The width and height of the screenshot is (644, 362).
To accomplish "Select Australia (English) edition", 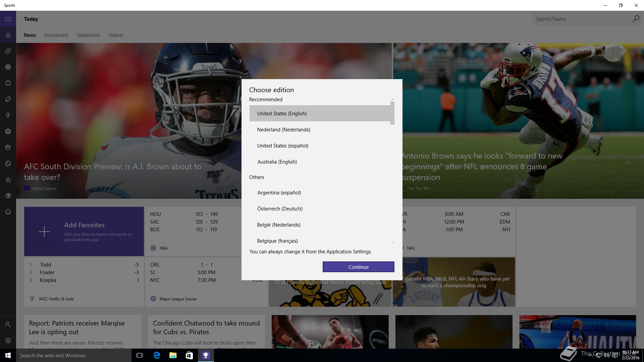I will tap(320, 162).
